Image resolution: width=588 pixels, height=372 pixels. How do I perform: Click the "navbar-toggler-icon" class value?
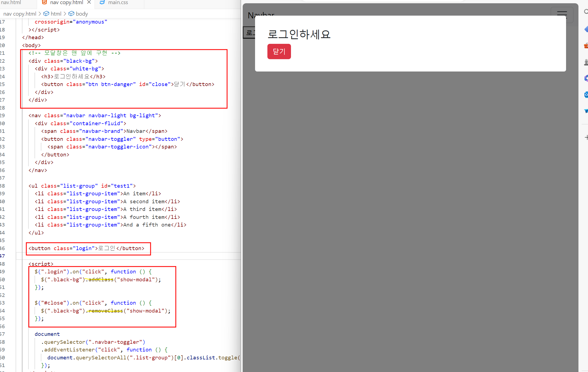(x=118, y=147)
